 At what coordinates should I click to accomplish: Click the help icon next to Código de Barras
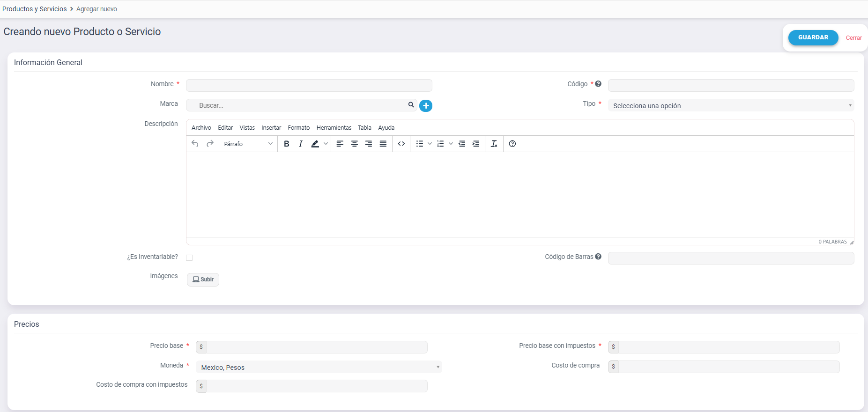coord(598,257)
